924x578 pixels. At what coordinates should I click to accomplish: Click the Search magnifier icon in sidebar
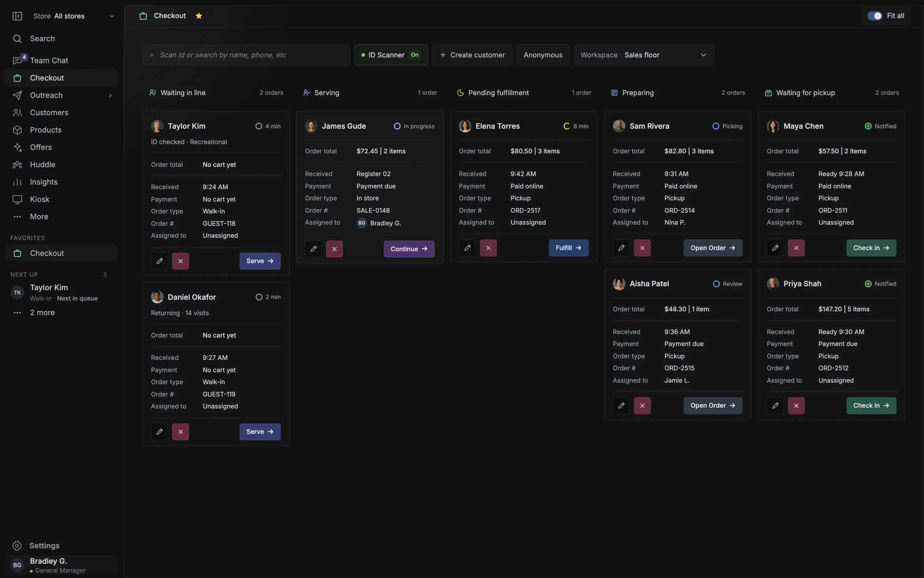pos(17,39)
